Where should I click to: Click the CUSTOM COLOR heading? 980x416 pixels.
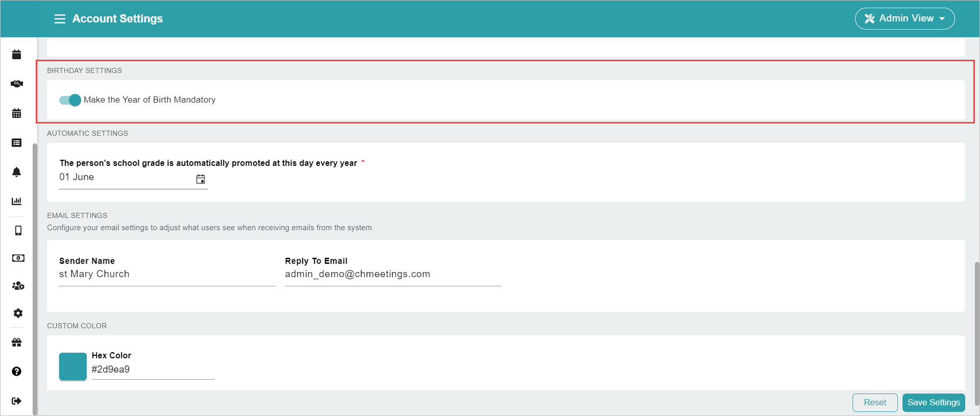click(x=77, y=326)
